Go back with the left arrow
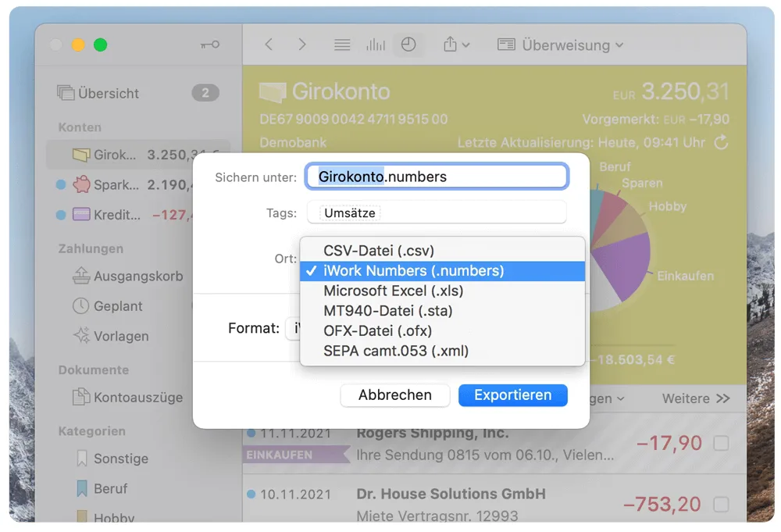Screen dimensions: 781x532 point(269,45)
